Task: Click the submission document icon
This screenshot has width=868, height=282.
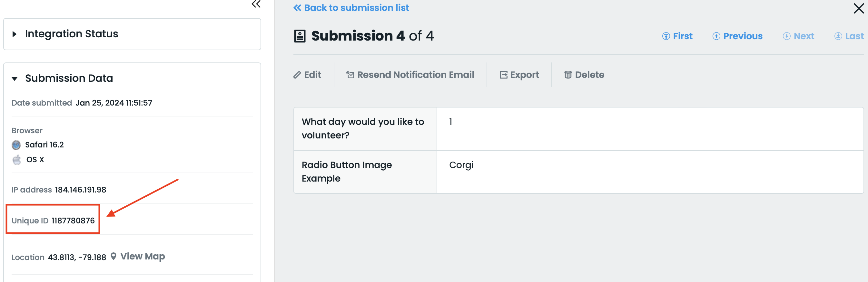Action: tap(300, 36)
